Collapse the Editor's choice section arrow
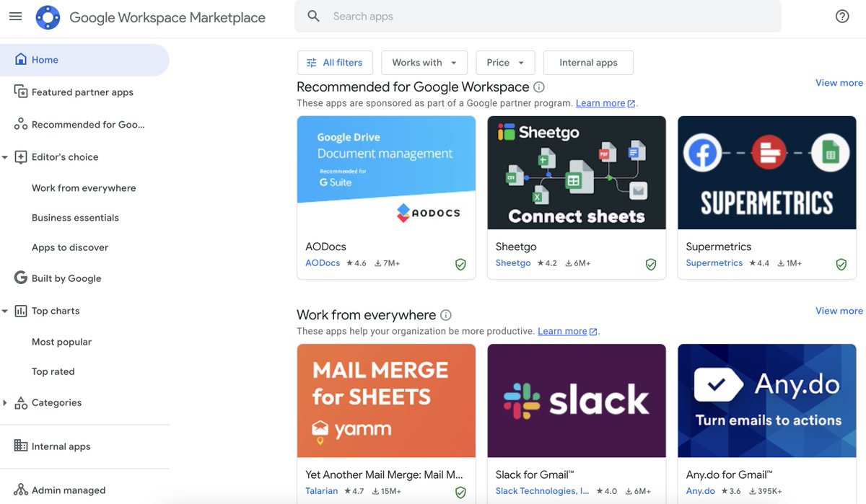Viewport: 866px width, 504px height. tap(5, 157)
